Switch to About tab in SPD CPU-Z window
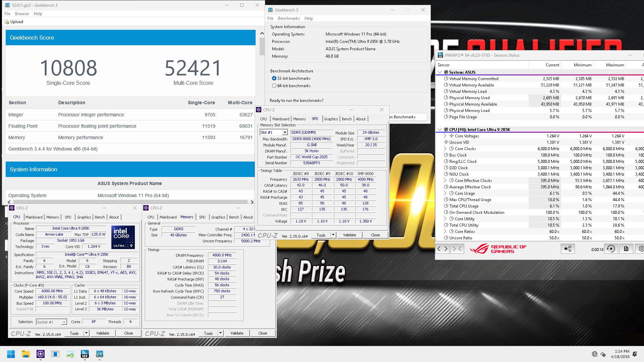The image size is (644, 362). point(361,119)
